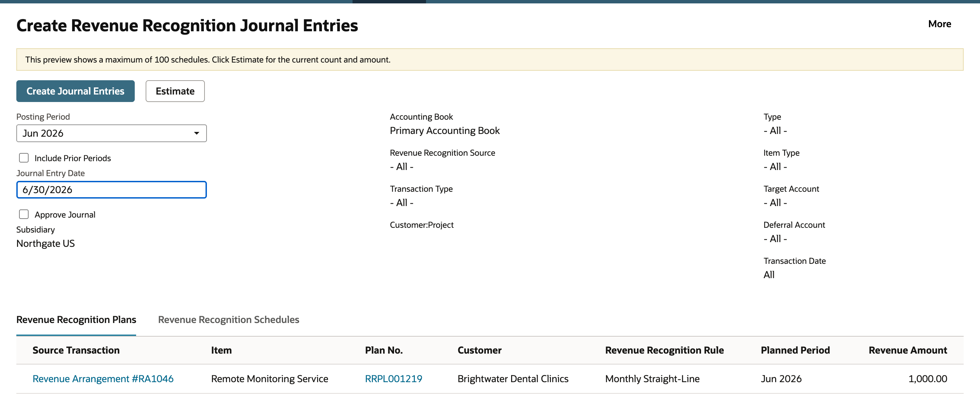Click the Brightwater Dental Clinics cell
This screenshot has height=408, width=980.
tap(513, 379)
